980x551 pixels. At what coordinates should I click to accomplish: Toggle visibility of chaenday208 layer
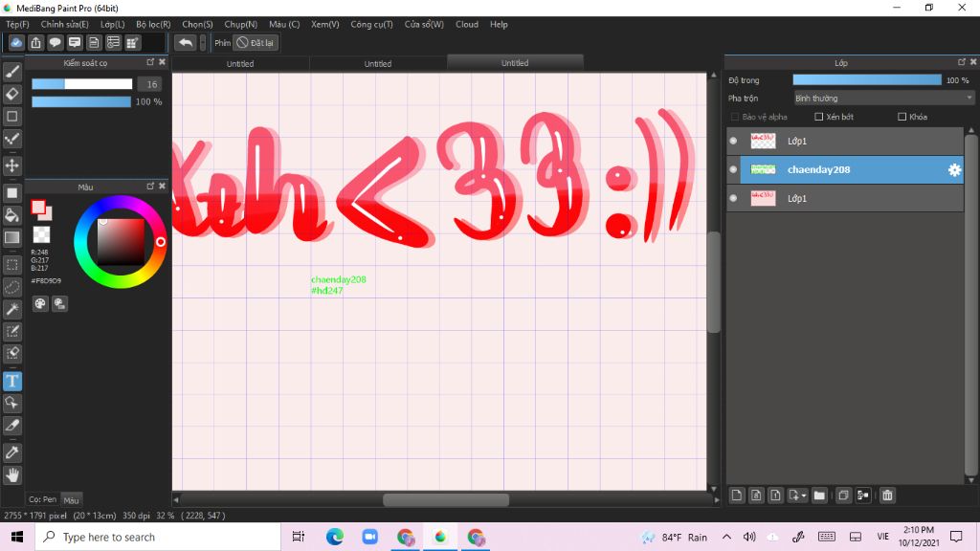pos(733,169)
